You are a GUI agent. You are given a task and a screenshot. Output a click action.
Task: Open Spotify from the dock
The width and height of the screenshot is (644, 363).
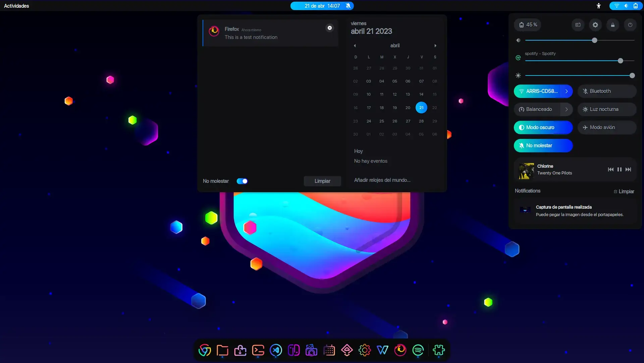[418, 350]
